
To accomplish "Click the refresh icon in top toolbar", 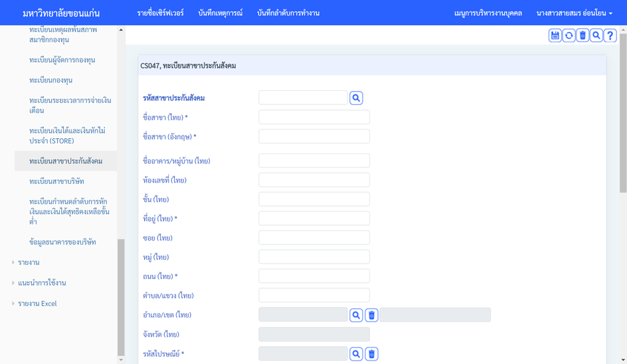I will 569,36.
